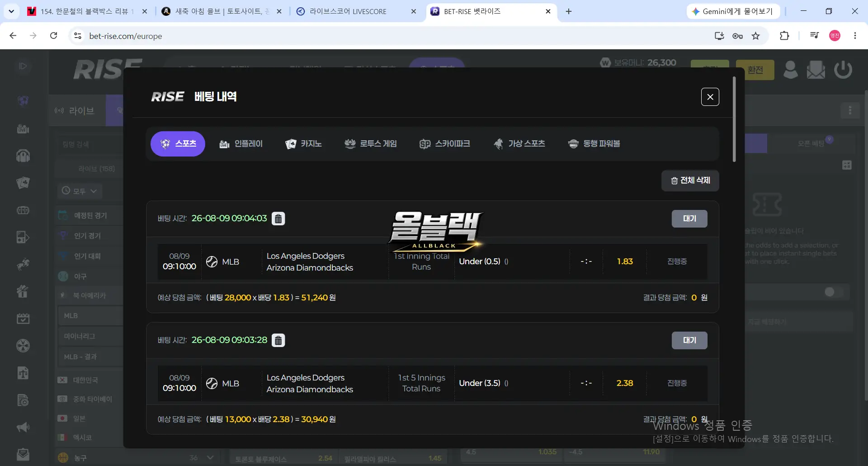Click Under (0.5) selection text
Viewport: 868px width, 466px height.
[480, 262]
